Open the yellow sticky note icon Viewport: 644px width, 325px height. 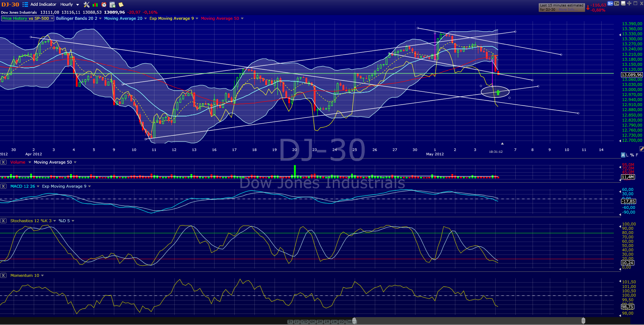[x=121, y=4]
